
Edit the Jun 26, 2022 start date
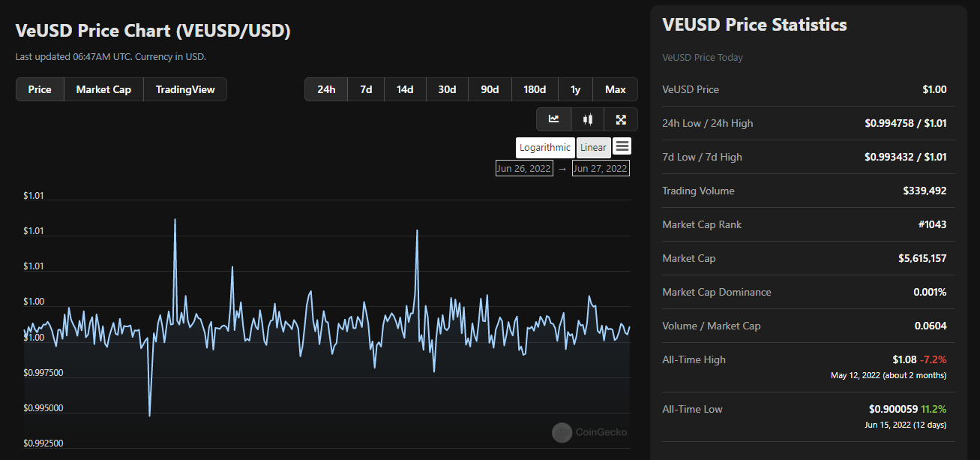(x=524, y=168)
